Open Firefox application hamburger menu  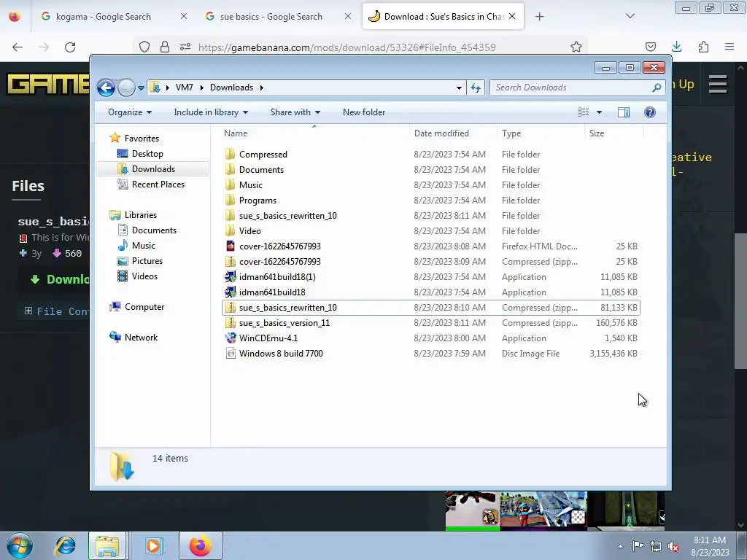pyautogui.click(x=729, y=47)
